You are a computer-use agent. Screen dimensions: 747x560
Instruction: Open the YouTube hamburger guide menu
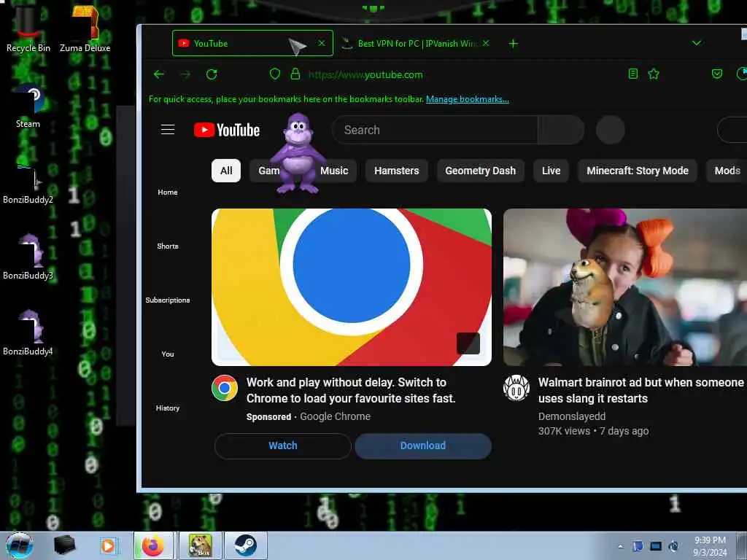click(168, 130)
